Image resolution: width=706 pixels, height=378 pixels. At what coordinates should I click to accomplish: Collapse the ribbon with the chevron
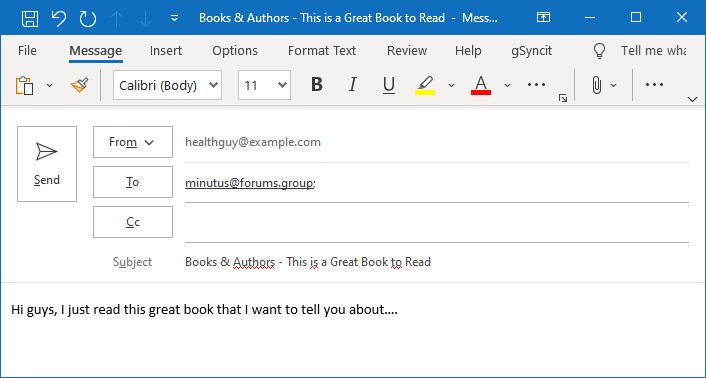(692, 99)
